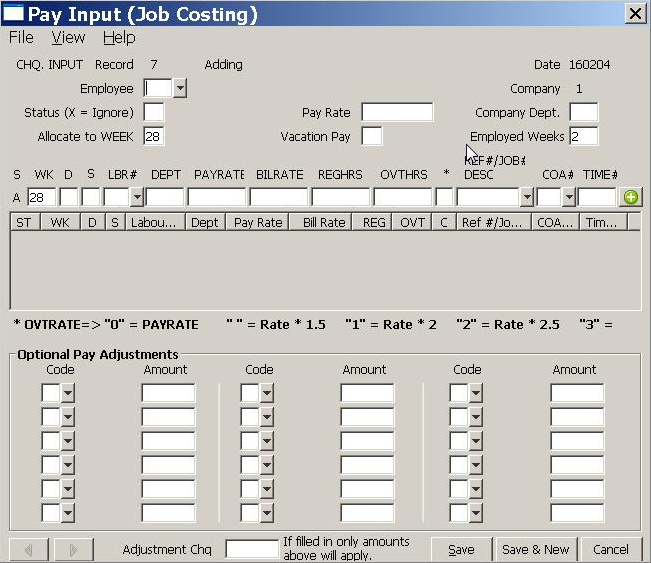The height and width of the screenshot is (563, 651).
Task: Click the Adjustment Chq field
Action: coord(252,549)
